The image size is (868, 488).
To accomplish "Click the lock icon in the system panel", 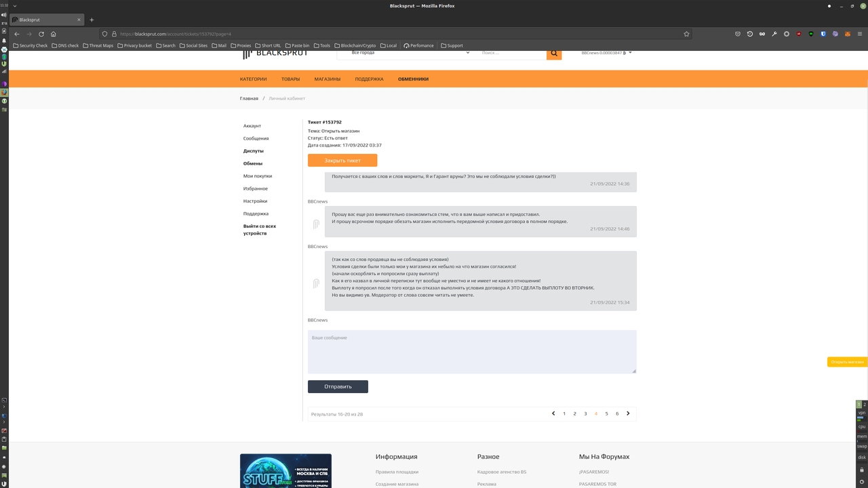I will [862, 470].
